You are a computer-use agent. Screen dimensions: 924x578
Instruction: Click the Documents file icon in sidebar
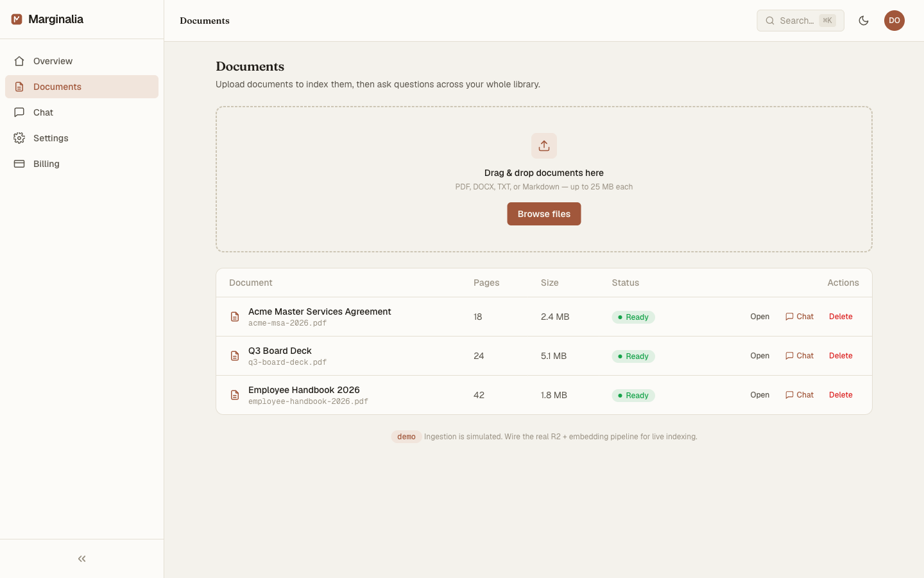[x=19, y=87]
